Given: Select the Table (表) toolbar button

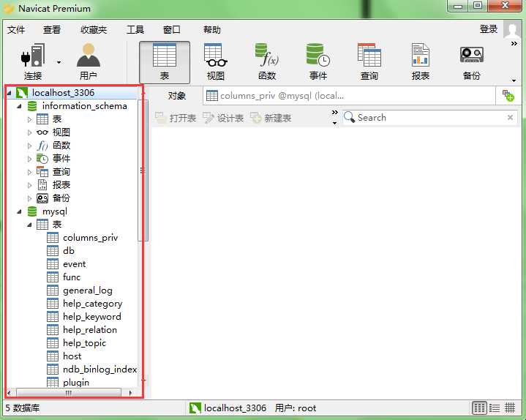Looking at the screenshot, I should pos(165,62).
